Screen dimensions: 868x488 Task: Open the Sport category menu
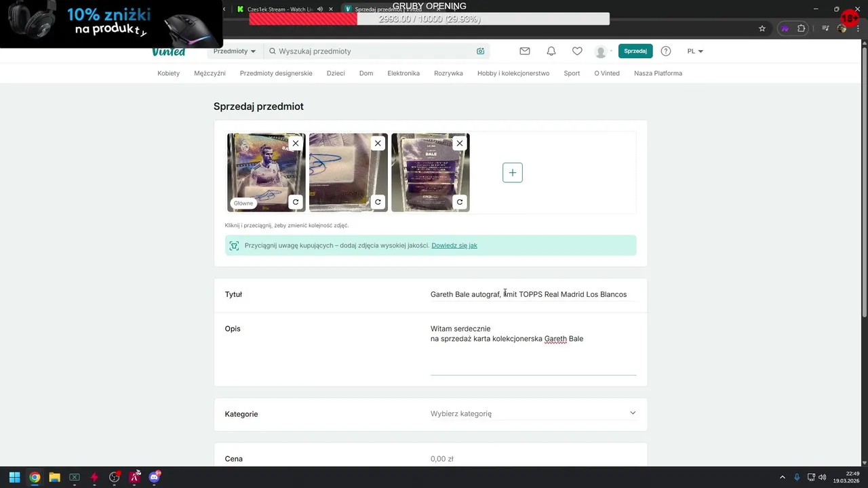pyautogui.click(x=572, y=73)
